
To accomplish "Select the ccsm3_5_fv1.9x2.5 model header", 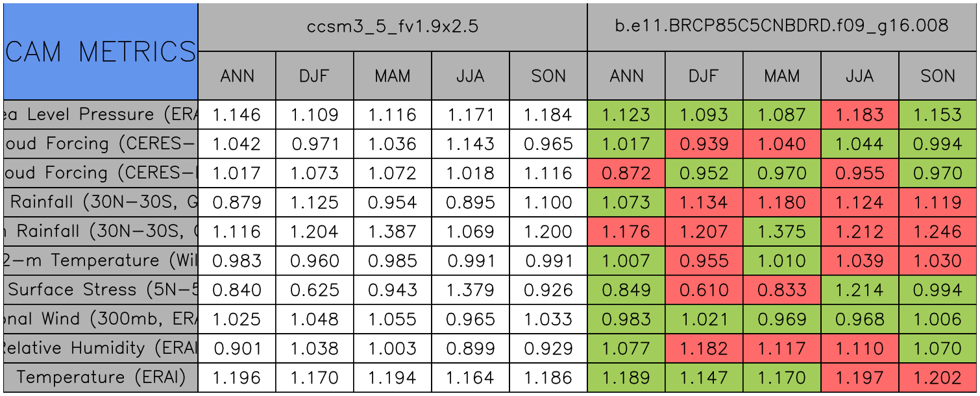I will [393, 27].
